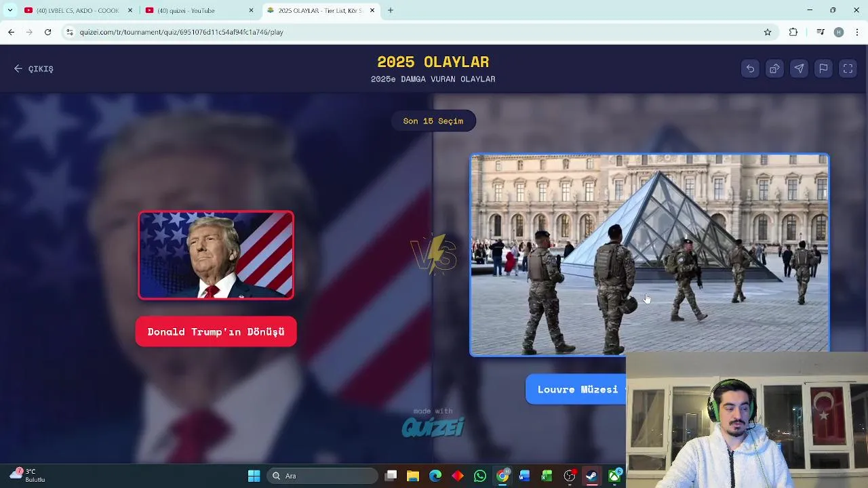Pick the Louvre Müzesi label button
This screenshot has height=488, width=868.
(576, 390)
